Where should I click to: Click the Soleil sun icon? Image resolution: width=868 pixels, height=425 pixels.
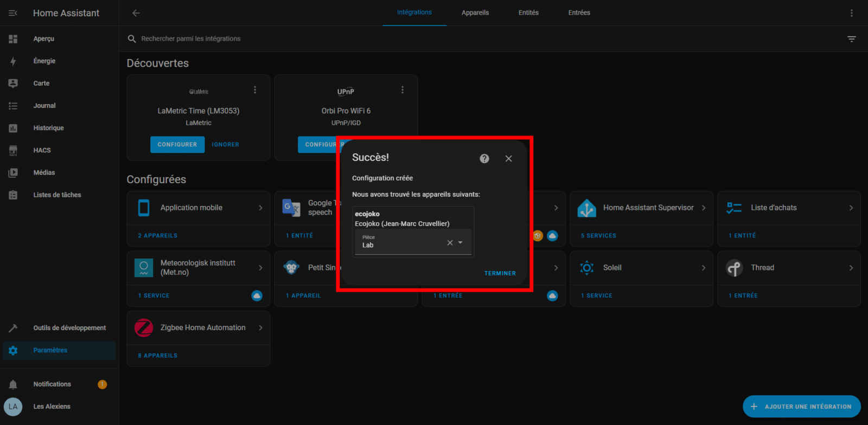587,268
